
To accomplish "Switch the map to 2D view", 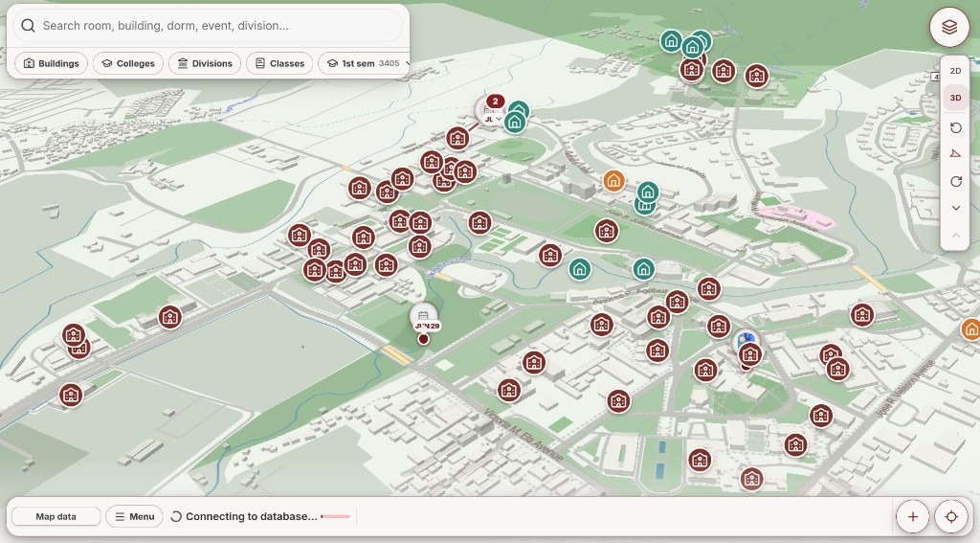I will (955, 71).
